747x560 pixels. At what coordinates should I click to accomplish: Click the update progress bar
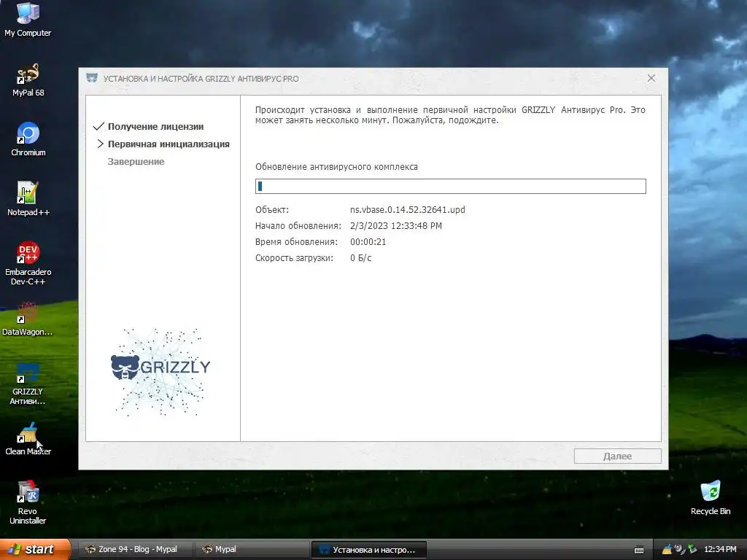click(x=451, y=186)
